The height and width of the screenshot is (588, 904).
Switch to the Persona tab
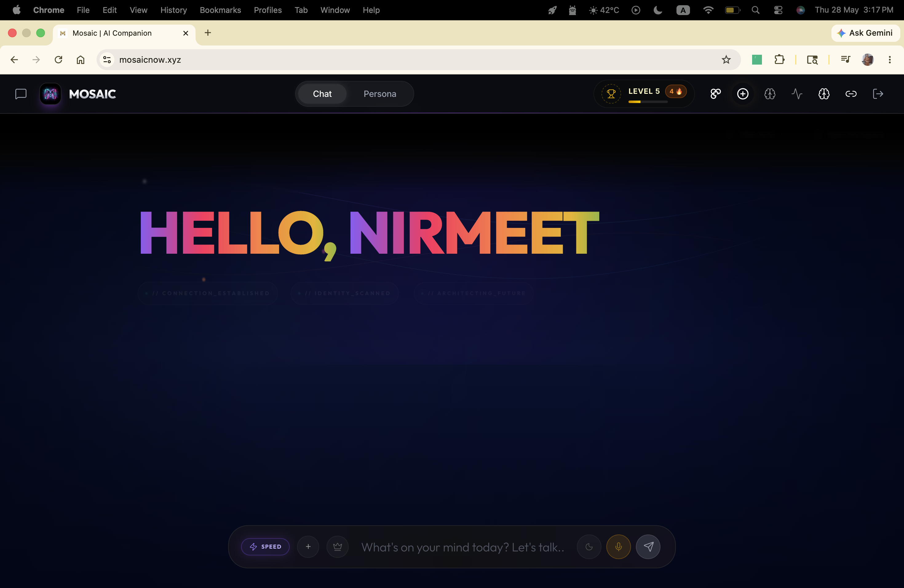[380, 94]
